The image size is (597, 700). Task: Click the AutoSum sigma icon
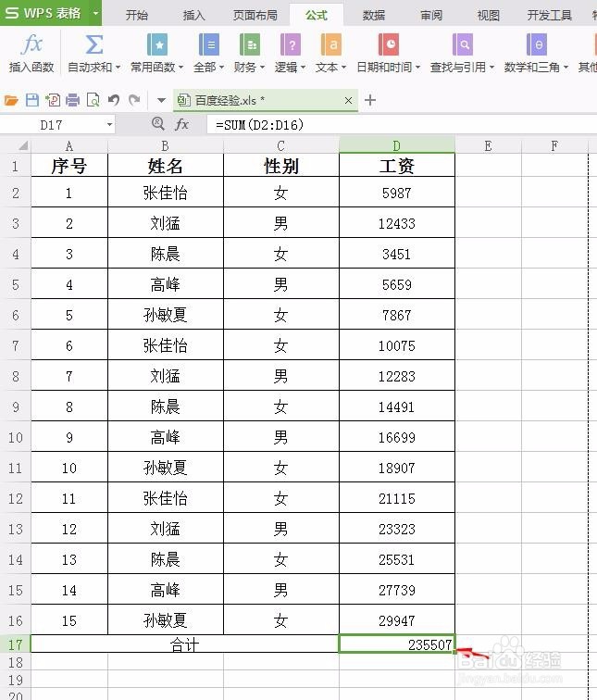tap(94, 44)
